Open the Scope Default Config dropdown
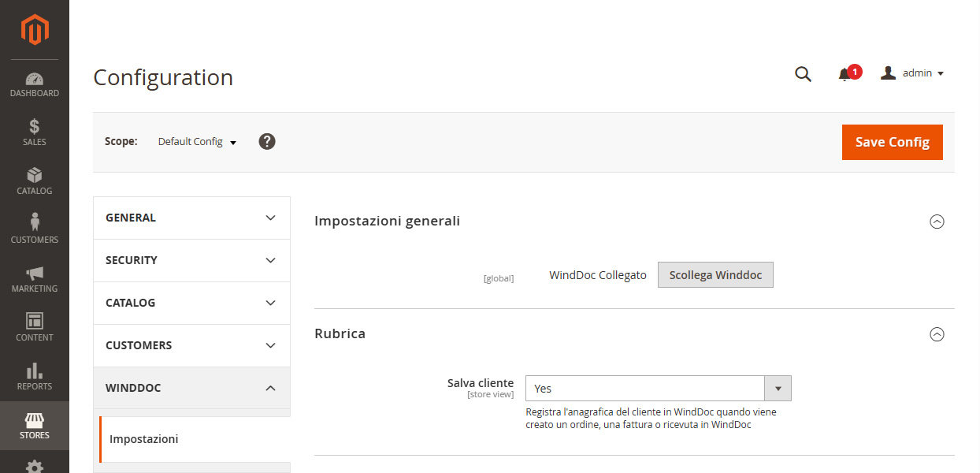980x473 pixels. 197,142
